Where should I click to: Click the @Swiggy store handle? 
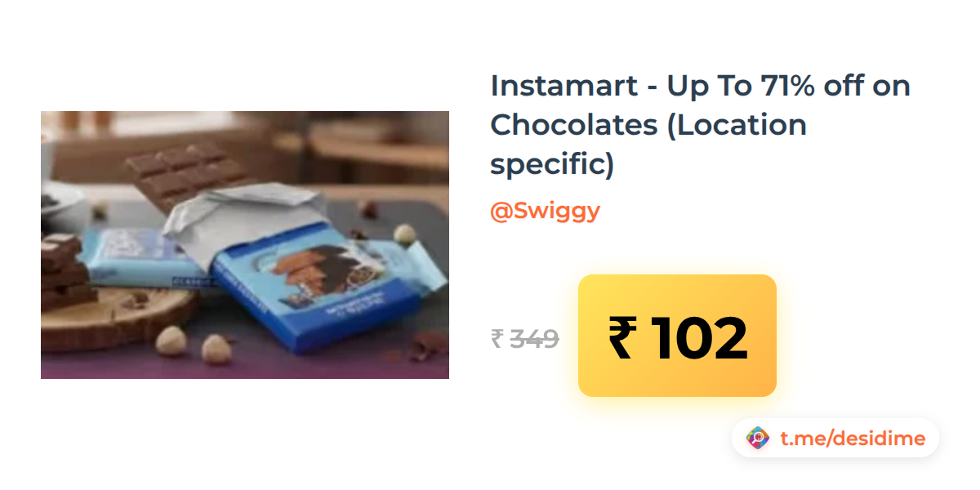coord(545,211)
